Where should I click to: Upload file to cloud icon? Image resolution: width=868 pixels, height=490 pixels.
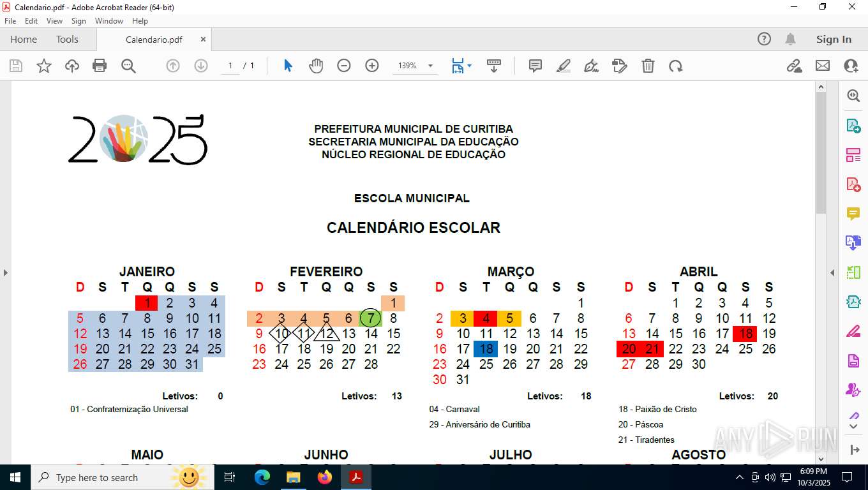[x=72, y=66]
